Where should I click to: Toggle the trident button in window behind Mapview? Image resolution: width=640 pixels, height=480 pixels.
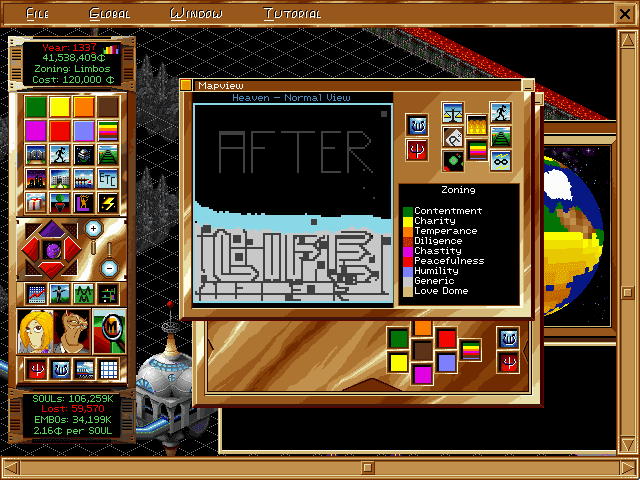coord(508,362)
